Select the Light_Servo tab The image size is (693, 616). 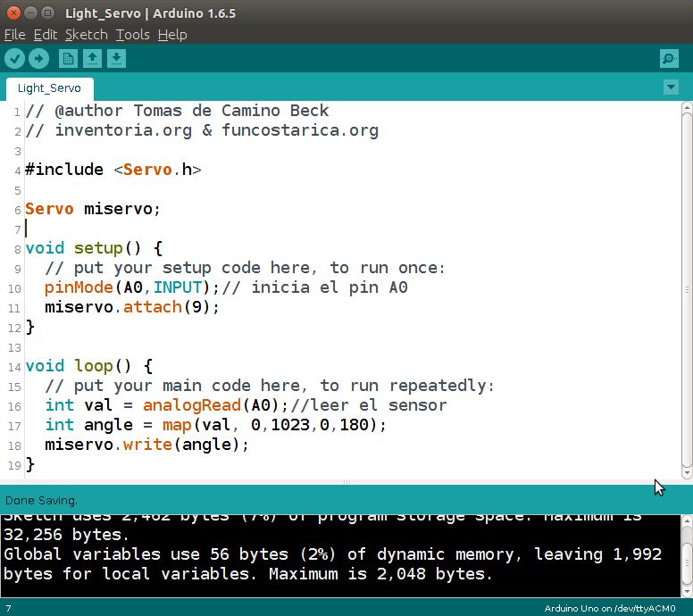pos(49,88)
